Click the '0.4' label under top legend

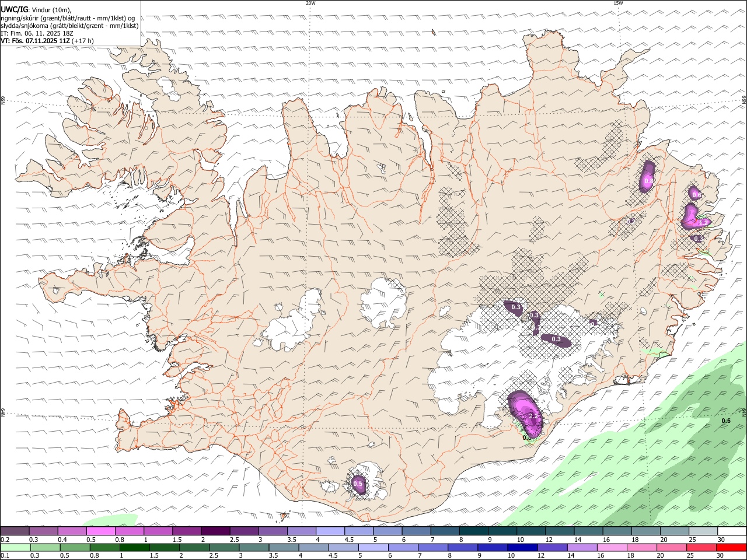click(63, 540)
